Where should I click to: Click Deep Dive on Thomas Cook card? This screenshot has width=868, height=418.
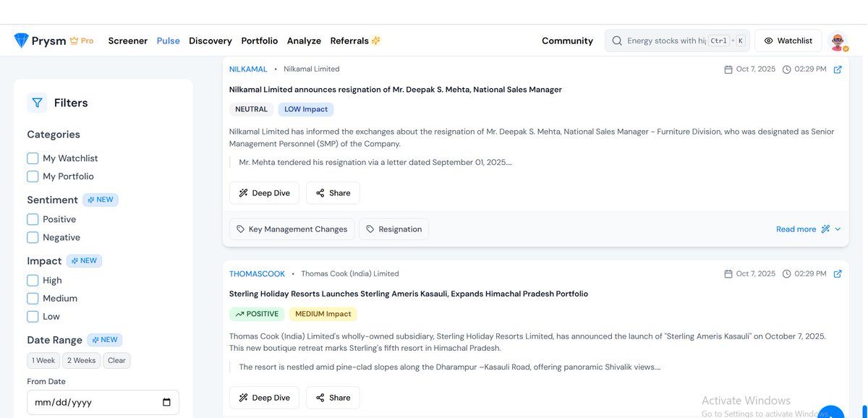[x=264, y=398]
